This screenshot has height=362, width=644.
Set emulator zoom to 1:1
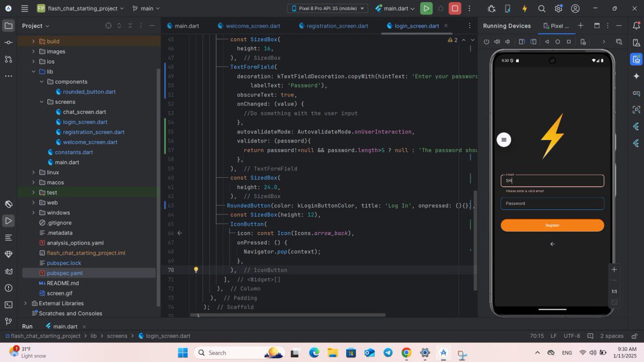tap(614, 291)
